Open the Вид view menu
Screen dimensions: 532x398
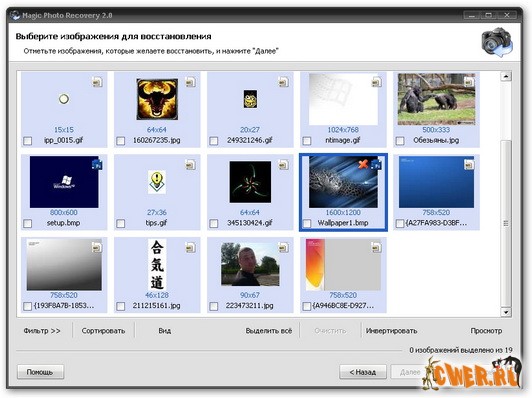click(x=165, y=331)
